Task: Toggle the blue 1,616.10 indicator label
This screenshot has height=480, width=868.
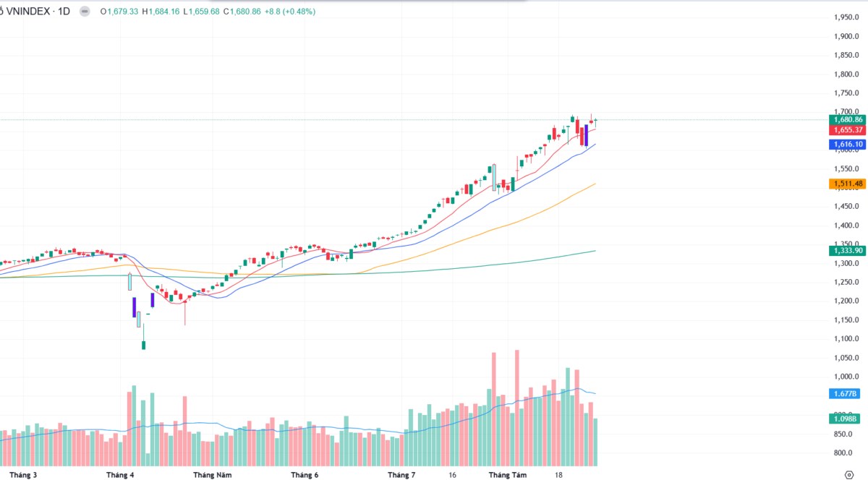Action: 846,144
